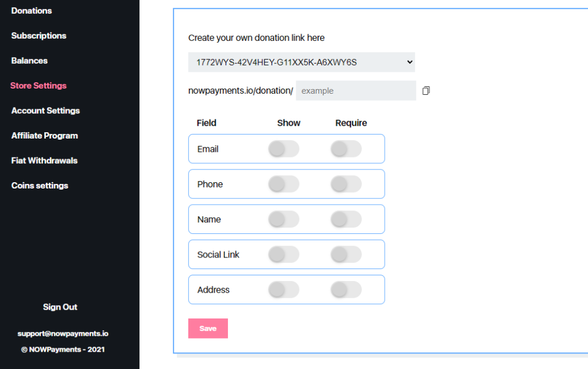
Task: Click the 'Require' column header
Action: [x=351, y=123]
